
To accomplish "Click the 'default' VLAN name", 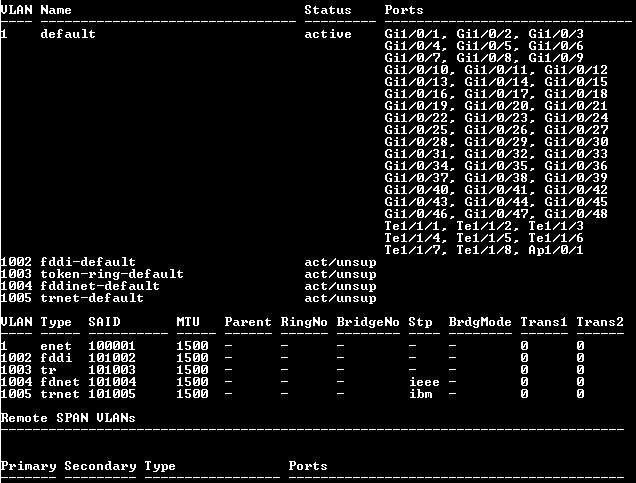I will (x=68, y=34).
